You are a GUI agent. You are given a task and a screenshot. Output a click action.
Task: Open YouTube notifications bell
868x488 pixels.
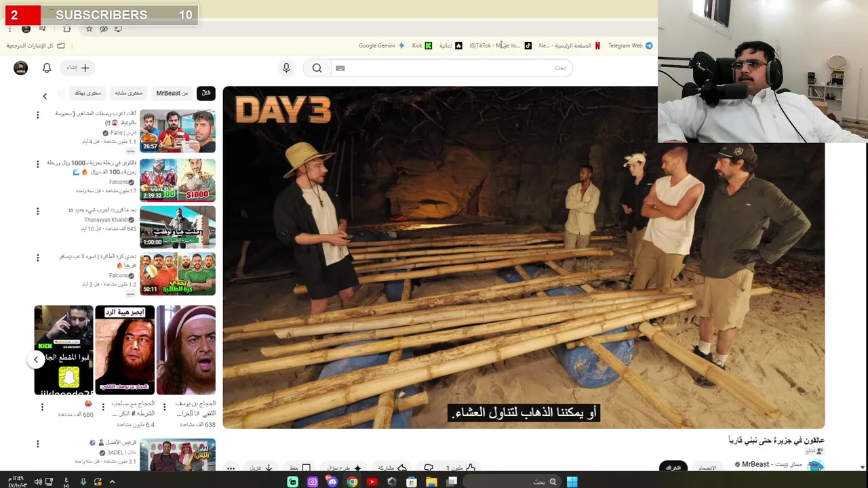click(x=47, y=68)
